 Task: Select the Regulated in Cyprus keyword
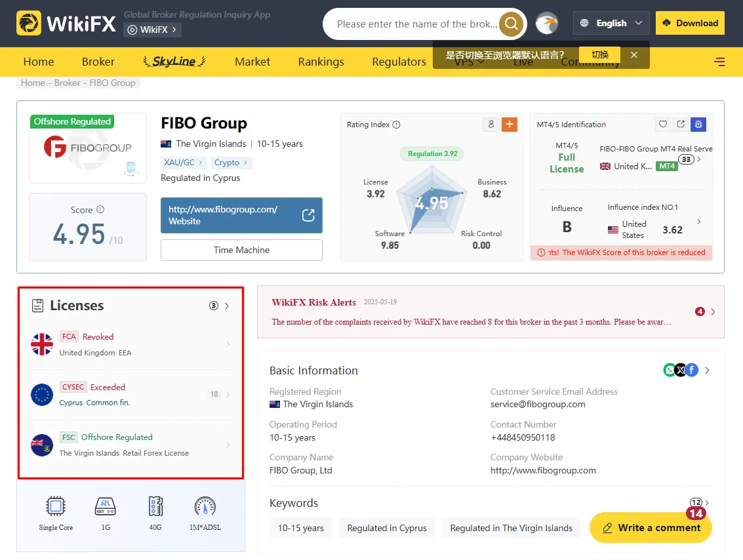[387, 528]
